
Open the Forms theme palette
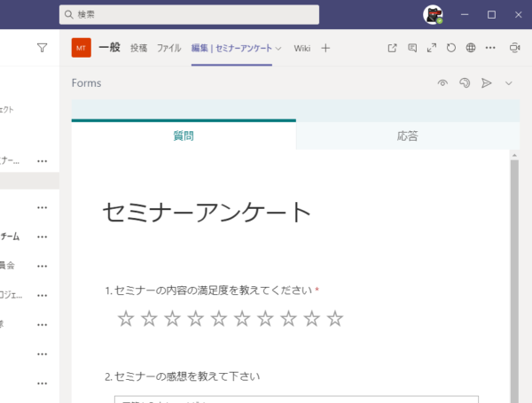(x=464, y=83)
